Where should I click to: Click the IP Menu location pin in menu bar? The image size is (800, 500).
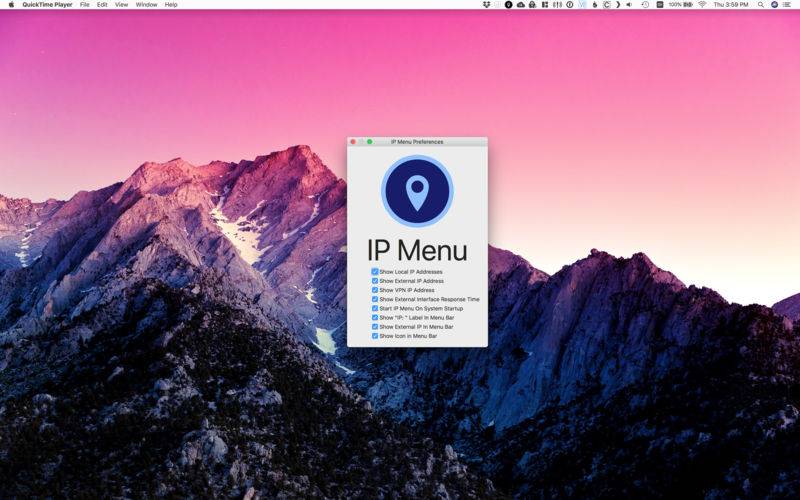[509, 5]
